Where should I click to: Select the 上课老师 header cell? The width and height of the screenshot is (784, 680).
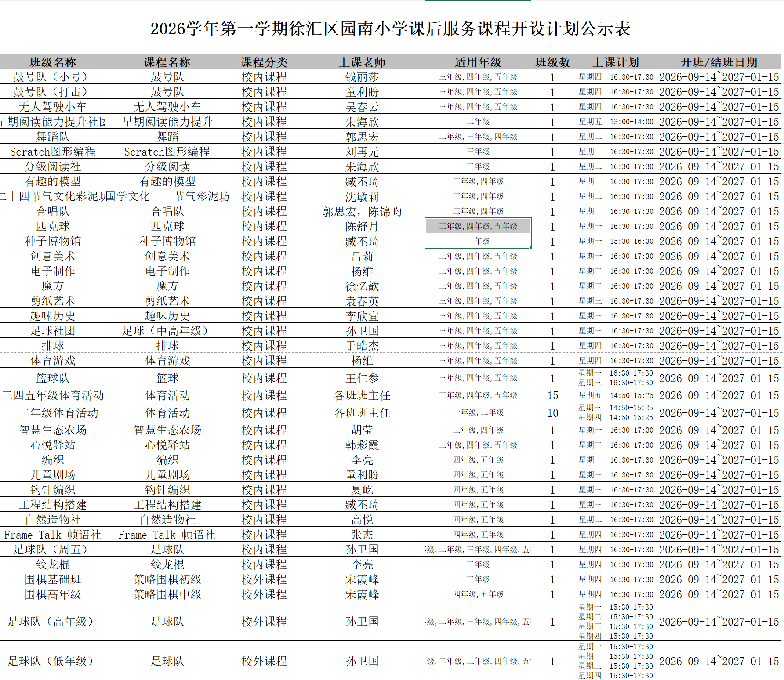pos(362,62)
